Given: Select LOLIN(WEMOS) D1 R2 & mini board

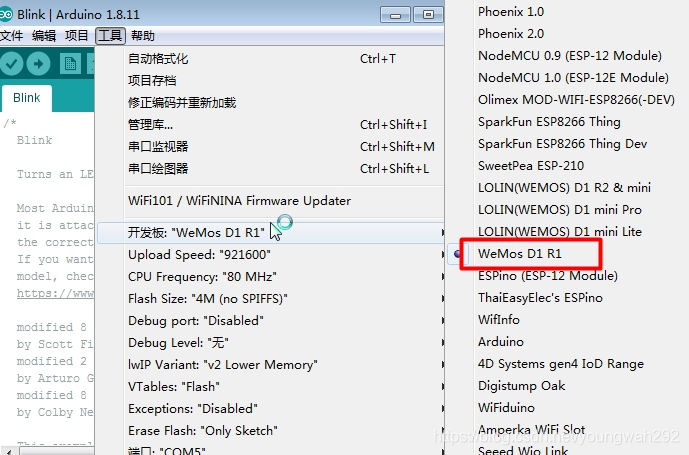Looking at the screenshot, I should [x=564, y=188].
